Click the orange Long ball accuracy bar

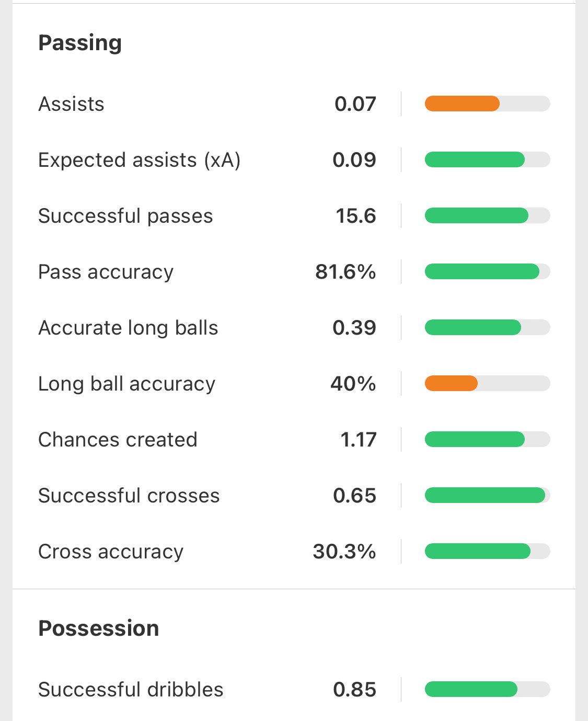click(487, 383)
